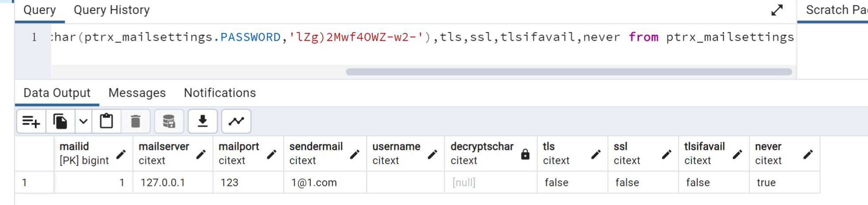Screen dimensions: 868x205
Task: Click the Add row icon
Action: click(31, 121)
